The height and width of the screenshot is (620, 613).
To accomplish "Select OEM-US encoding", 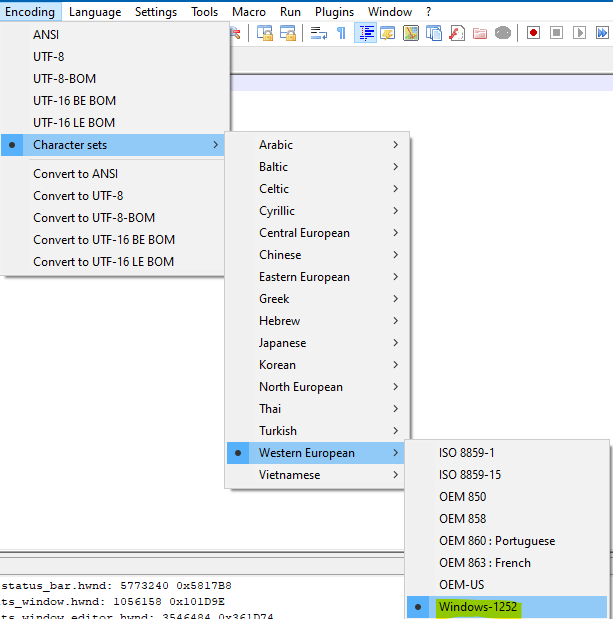I will point(507,585).
